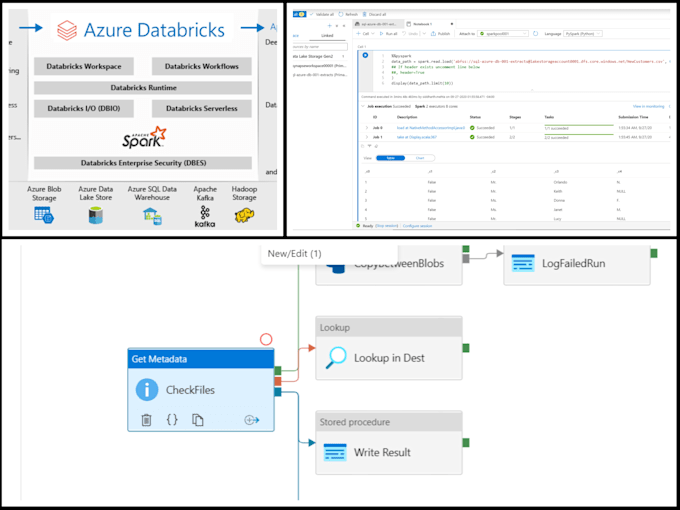
Task: Click add output arrow icon on CheckFiles
Action: [252, 420]
